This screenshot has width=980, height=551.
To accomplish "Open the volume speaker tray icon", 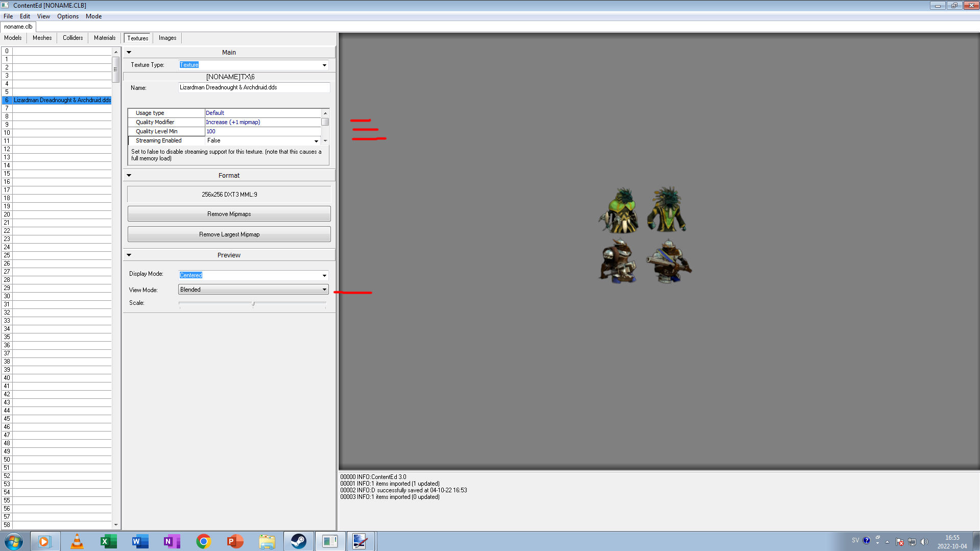I will [924, 542].
